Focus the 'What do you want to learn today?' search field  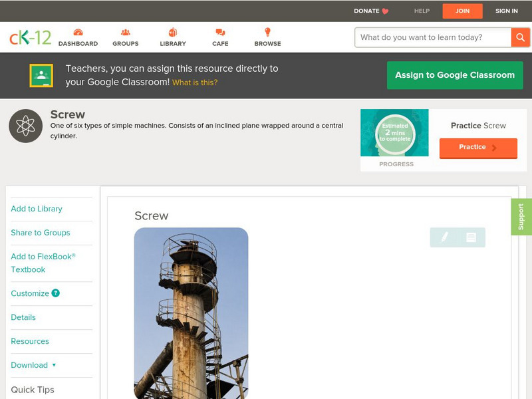(433, 37)
